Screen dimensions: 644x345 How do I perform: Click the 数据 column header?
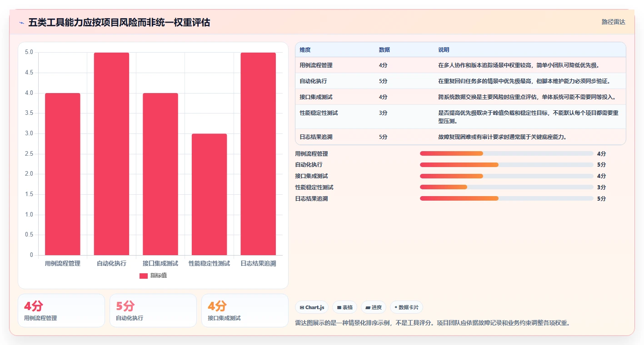click(x=384, y=50)
